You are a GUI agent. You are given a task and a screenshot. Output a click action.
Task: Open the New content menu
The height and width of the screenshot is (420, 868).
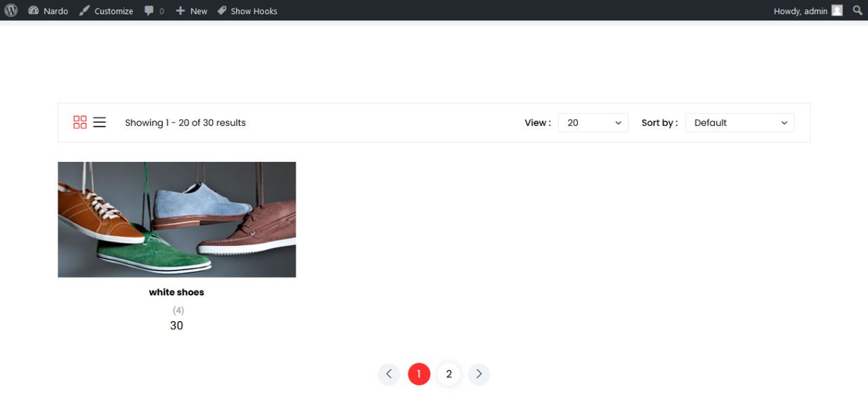(191, 11)
